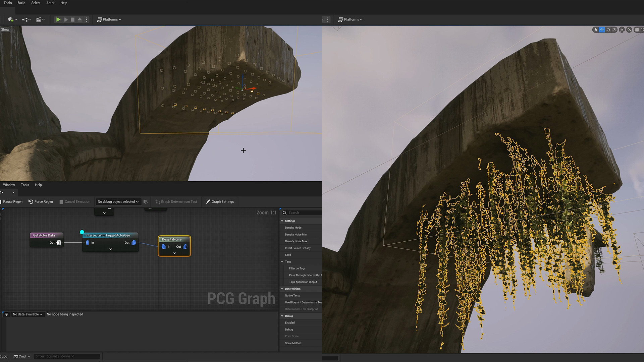The image size is (644, 362).
Task: Click the surface snapping icon
Action: coord(629,30)
